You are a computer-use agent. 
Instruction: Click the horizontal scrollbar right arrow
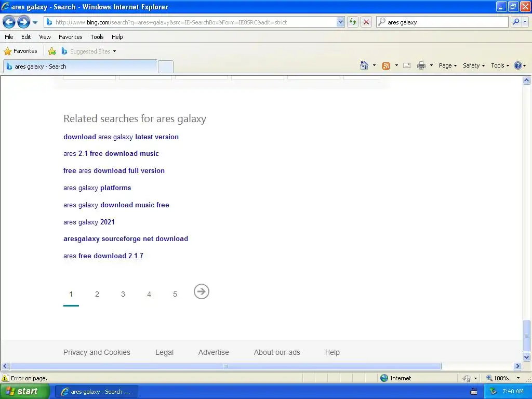[x=517, y=366]
